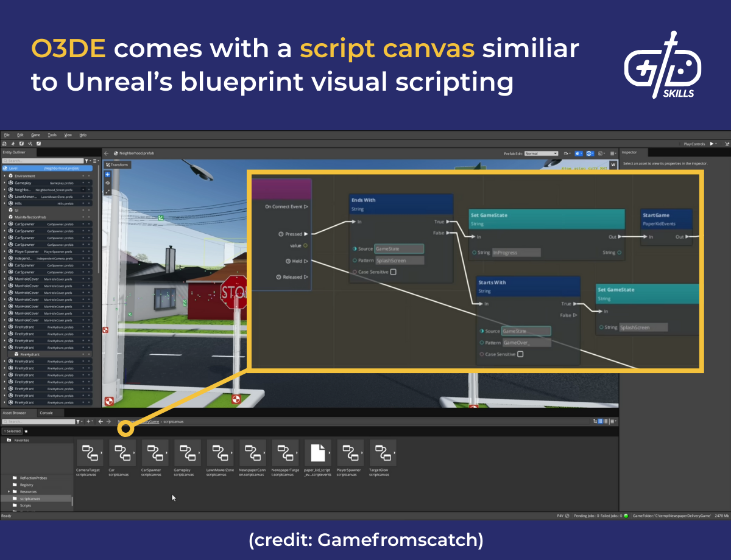
Task: Expand the Environment entry in Entity Outliner
Action: click(4, 176)
